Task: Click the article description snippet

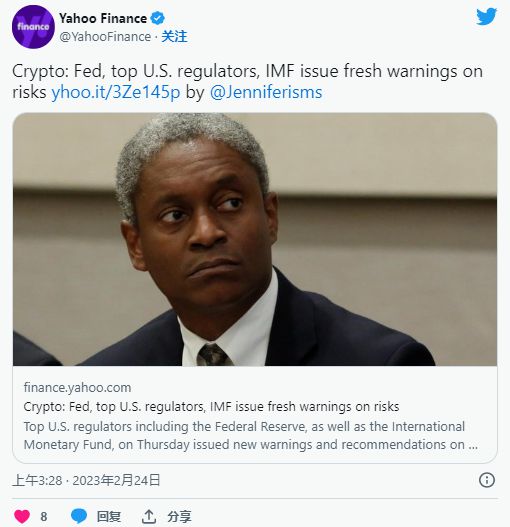Action: [250, 436]
